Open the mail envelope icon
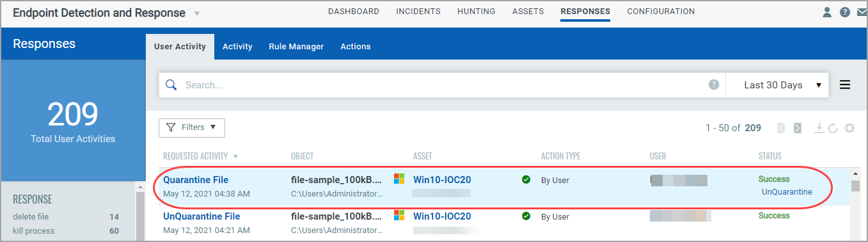 pos(862,12)
